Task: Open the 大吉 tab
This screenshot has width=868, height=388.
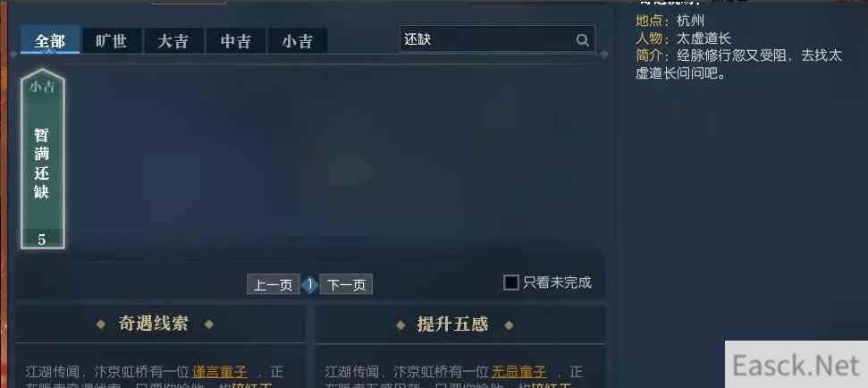Action: 173,41
